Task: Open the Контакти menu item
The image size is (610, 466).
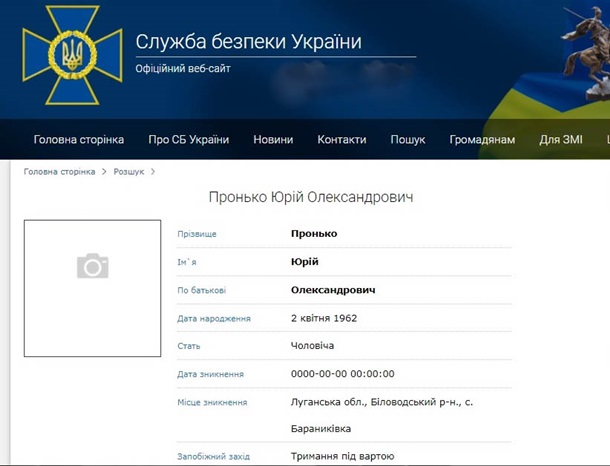Action: 342,140
